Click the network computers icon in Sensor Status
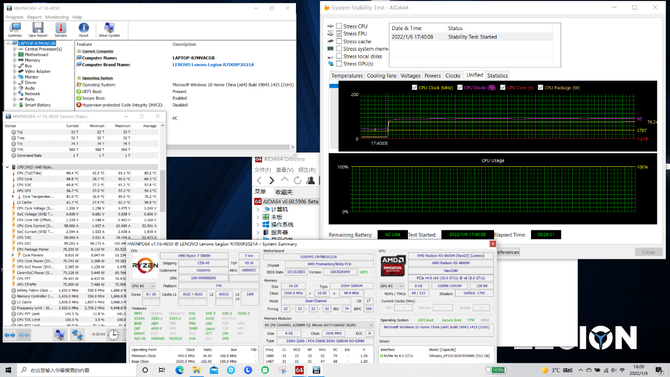670x377 pixels. click(x=77, y=335)
